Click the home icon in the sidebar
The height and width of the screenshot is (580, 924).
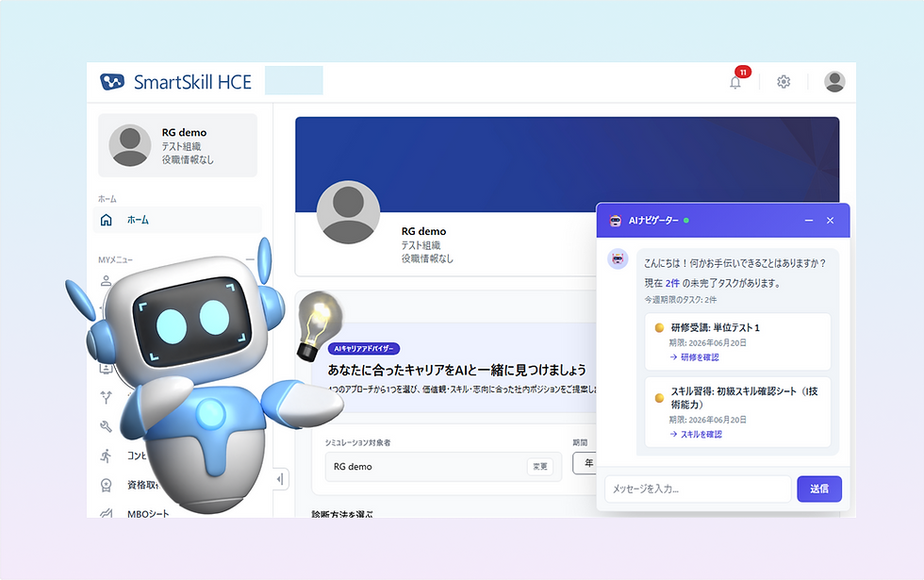tap(106, 220)
